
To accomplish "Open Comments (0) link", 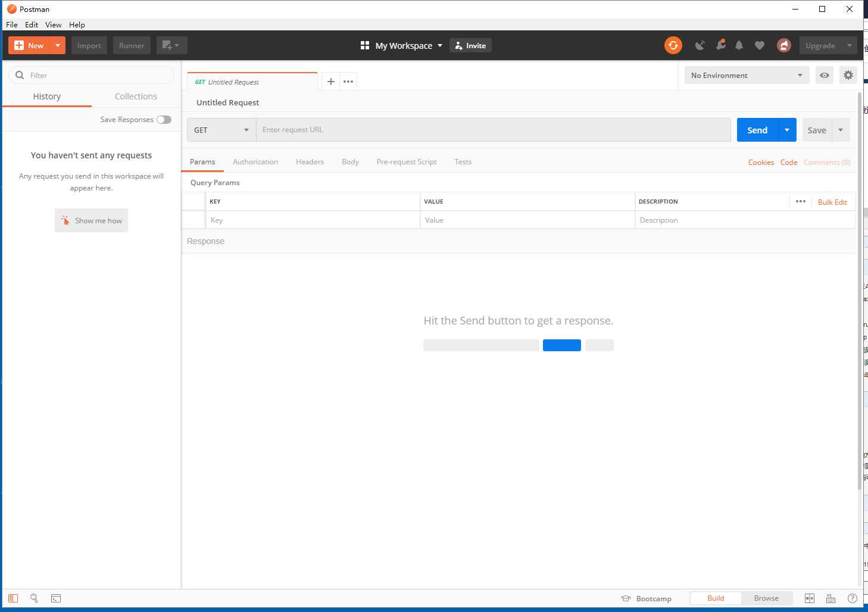I will coord(827,162).
